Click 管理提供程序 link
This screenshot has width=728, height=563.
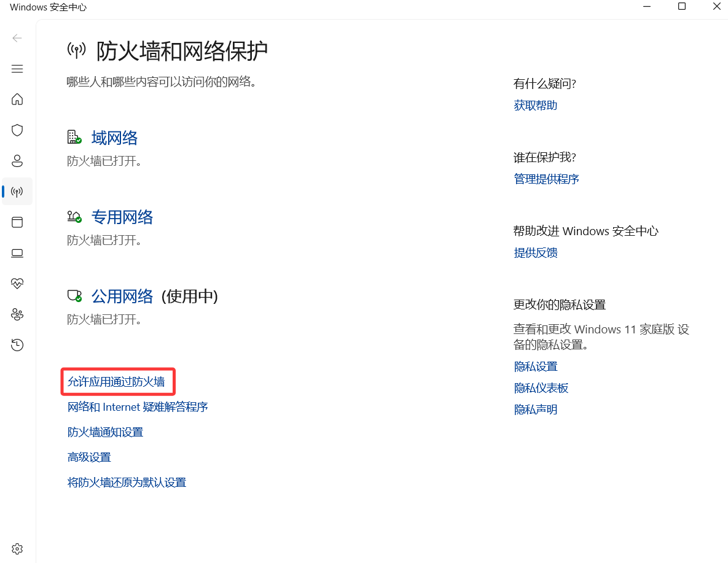(x=547, y=179)
